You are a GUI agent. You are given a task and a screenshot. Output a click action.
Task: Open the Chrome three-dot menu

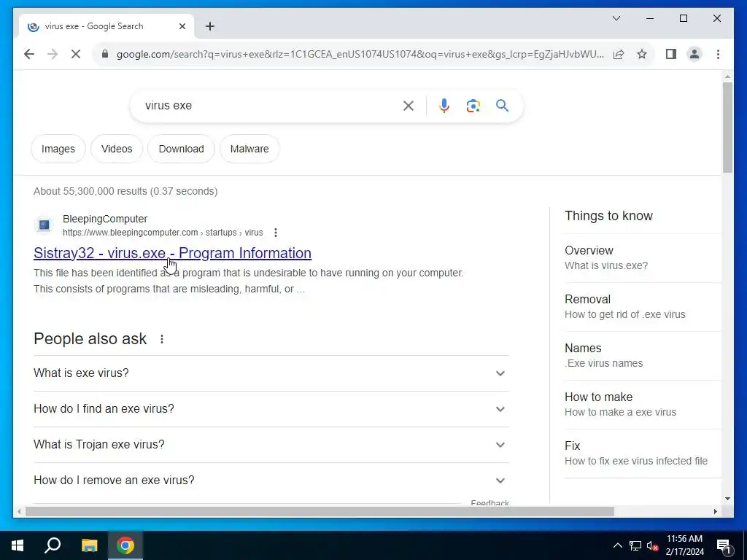point(718,54)
